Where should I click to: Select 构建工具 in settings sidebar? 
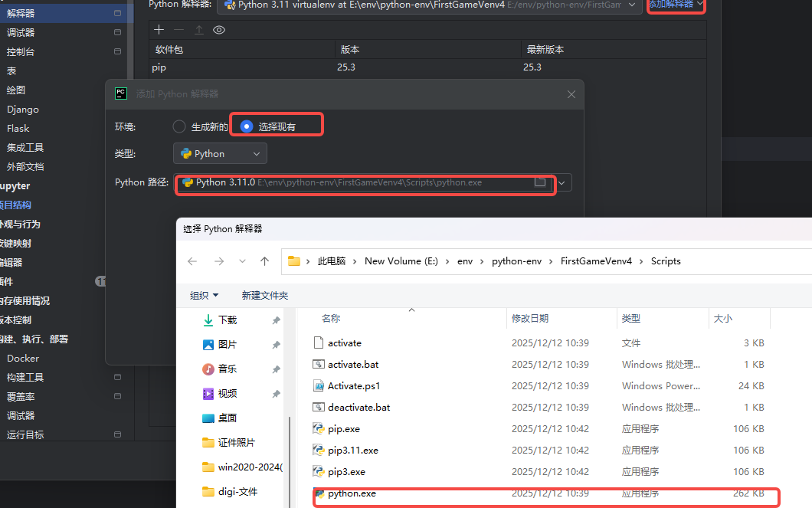tap(25, 378)
